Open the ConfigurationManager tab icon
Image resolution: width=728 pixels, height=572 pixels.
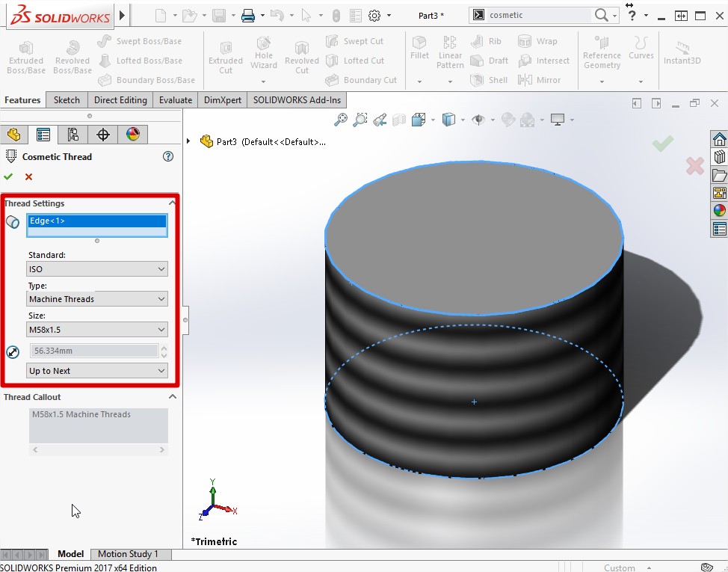coord(73,135)
